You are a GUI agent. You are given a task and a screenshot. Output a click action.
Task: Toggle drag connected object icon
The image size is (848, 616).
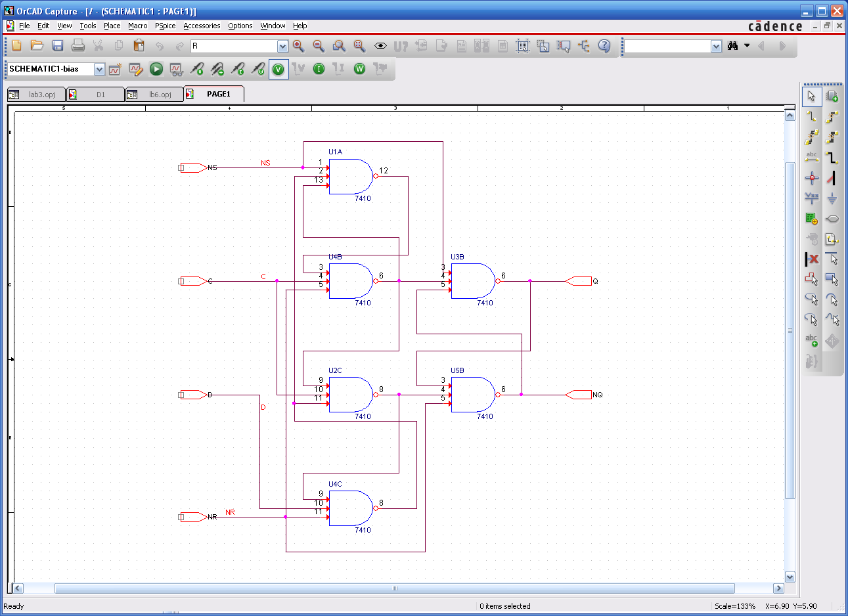(564, 45)
